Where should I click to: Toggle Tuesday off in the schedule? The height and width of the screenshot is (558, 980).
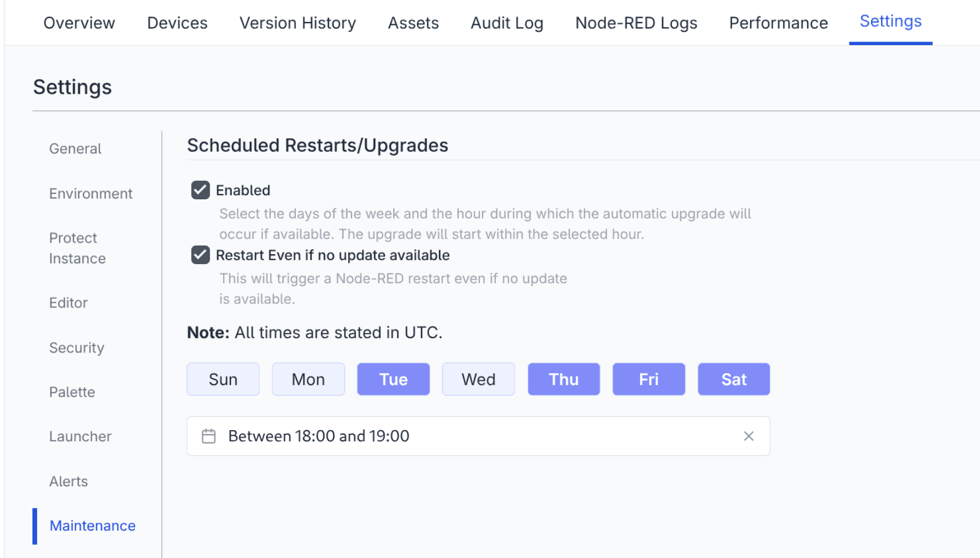click(x=393, y=379)
